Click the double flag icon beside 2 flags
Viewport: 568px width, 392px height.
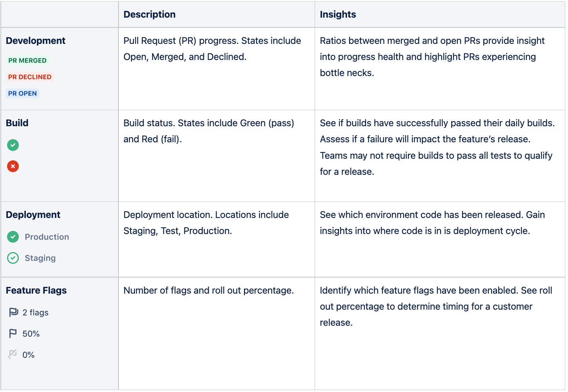[13, 312]
